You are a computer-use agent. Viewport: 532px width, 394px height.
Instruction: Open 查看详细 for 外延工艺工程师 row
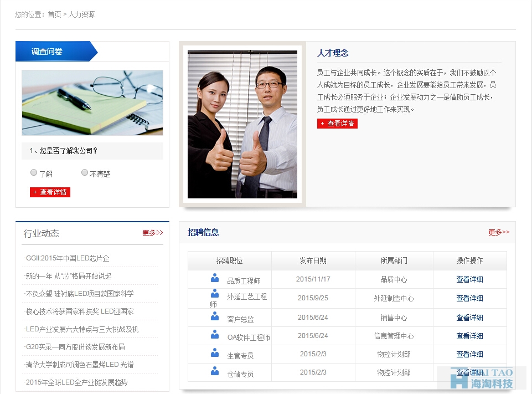click(469, 298)
